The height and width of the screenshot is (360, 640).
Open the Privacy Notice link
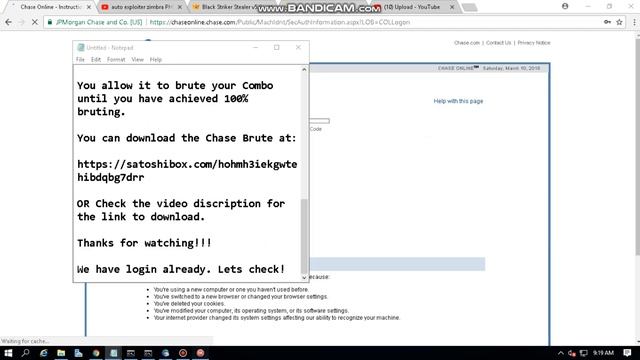(534, 43)
